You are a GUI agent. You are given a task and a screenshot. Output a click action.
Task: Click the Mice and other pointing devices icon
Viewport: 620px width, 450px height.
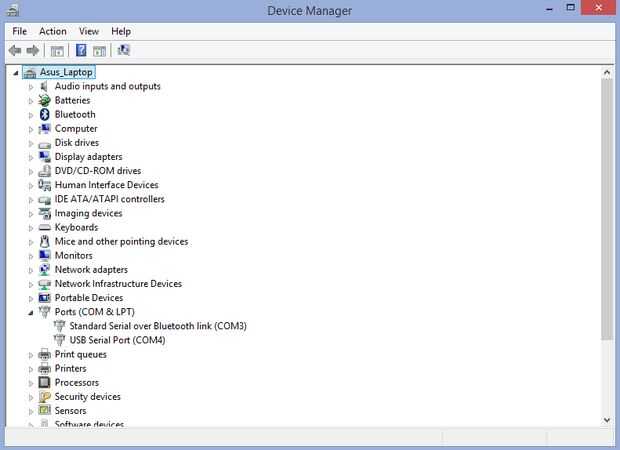point(44,241)
